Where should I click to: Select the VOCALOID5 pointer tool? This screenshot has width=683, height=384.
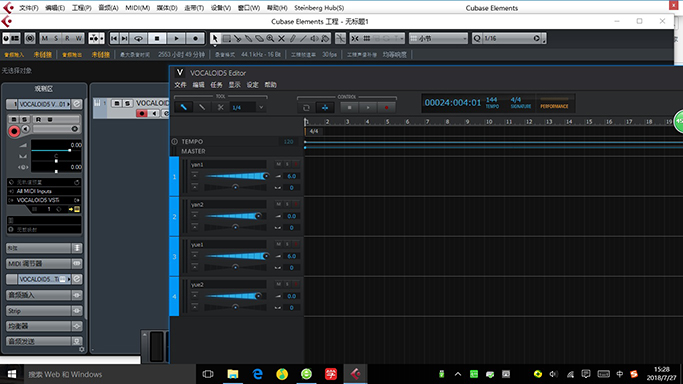click(183, 107)
